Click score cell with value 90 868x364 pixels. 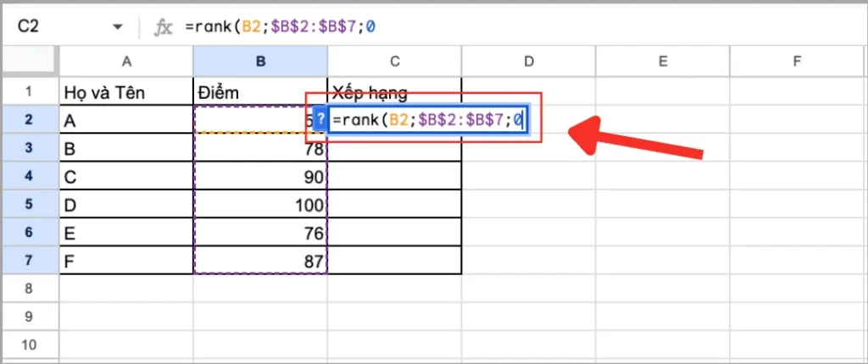pos(260,176)
